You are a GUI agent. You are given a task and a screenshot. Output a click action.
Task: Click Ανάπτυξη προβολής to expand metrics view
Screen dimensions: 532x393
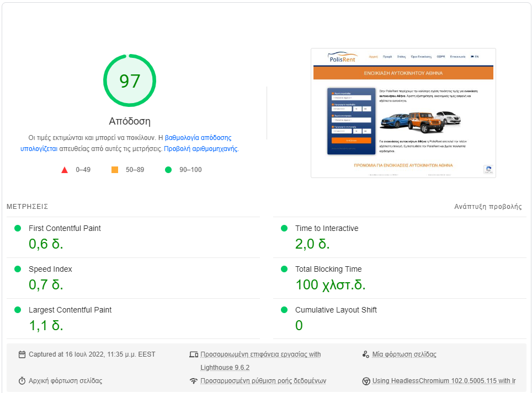click(x=488, y=207)
